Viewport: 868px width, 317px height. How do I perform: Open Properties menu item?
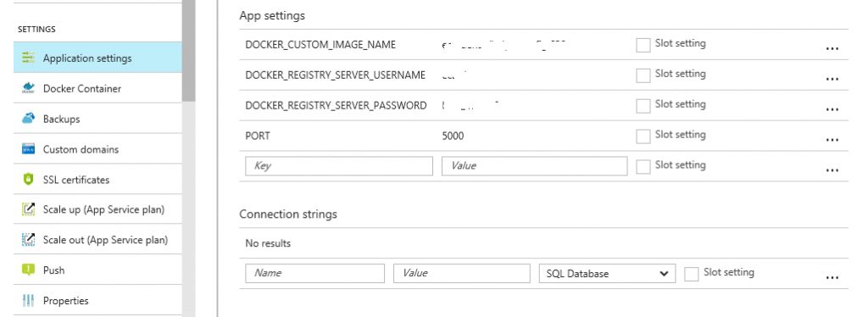tap(97, 300)
